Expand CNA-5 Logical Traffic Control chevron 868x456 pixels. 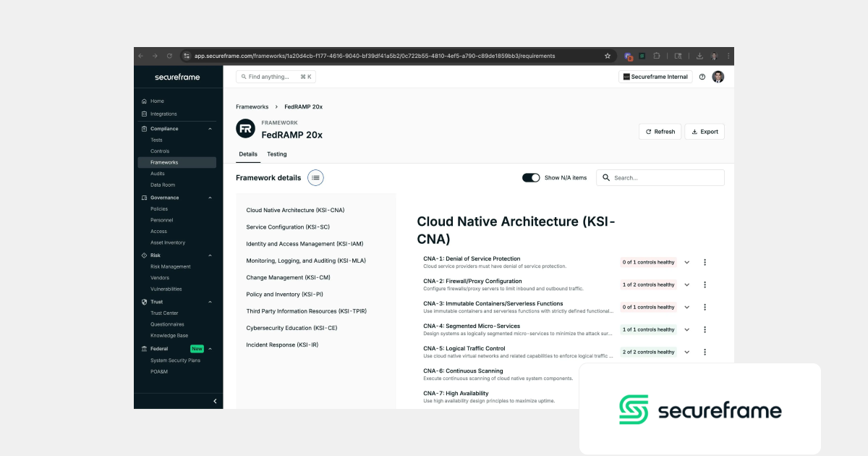point(687,352)
